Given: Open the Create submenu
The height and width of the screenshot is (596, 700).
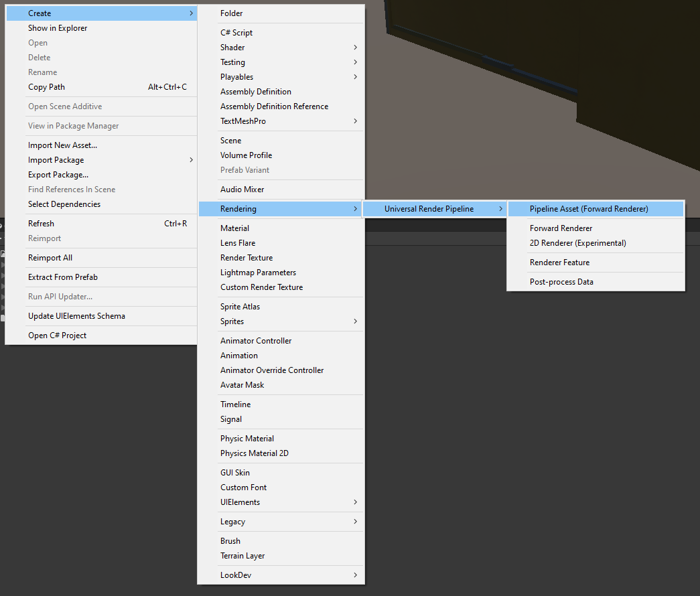Looking at the screenshot, I should (x=101, y=13).
